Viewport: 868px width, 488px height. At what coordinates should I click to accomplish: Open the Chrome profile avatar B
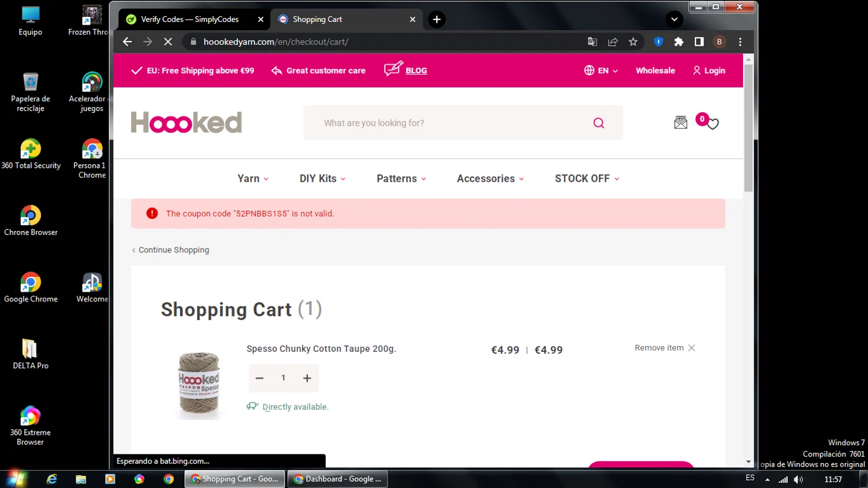pyautogui.click(x=719, y=42)
